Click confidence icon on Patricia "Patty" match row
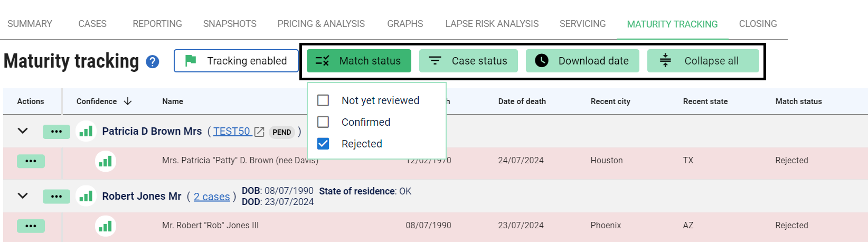 106,161
